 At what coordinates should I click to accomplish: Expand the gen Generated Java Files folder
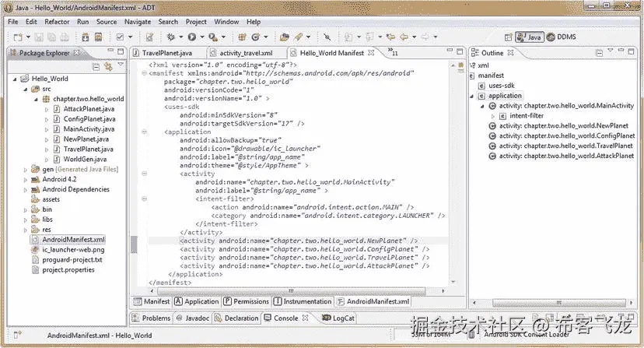[x=26, y=170]
